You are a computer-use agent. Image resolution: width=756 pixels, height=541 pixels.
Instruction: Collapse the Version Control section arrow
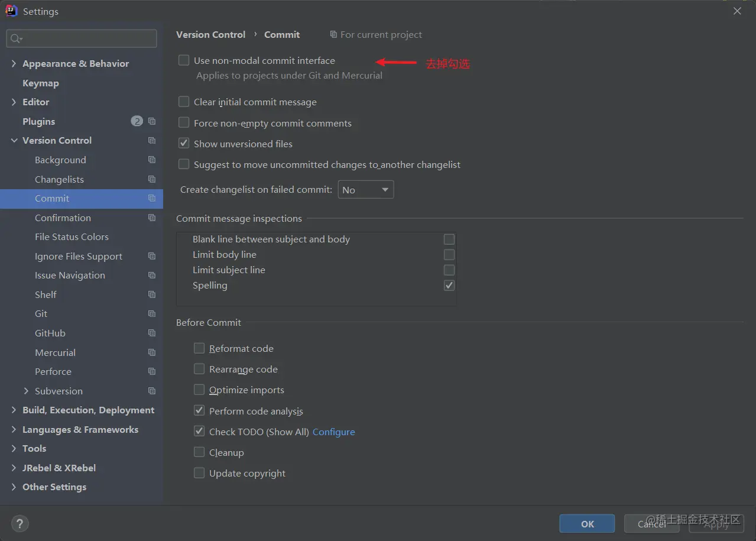[x=14, y=140]
